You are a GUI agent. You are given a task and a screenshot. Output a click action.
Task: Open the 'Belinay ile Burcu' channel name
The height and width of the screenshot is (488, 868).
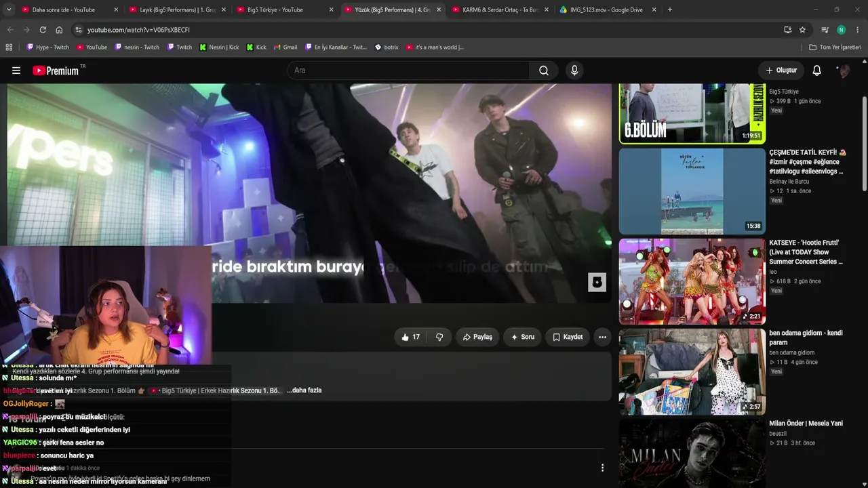[789, 182]
